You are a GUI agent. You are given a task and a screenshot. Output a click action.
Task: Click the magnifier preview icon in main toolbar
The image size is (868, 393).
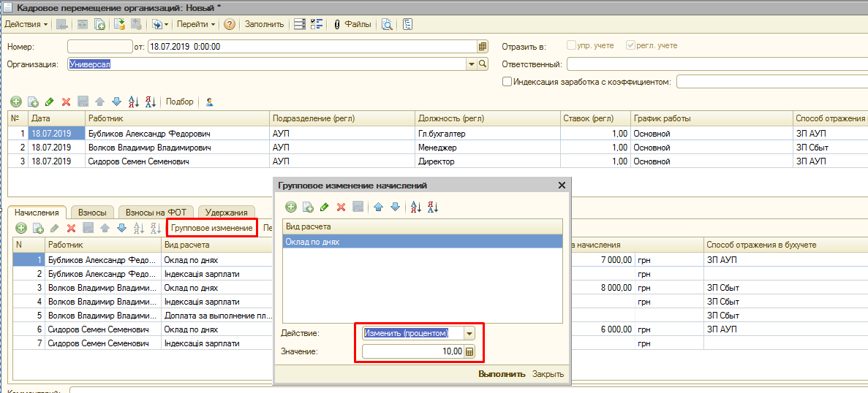click(x=388, y=24)
